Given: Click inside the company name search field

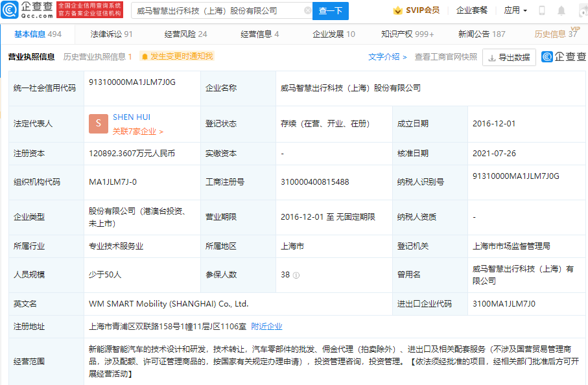Looking at the screenshot, I should tap(207, 11).
